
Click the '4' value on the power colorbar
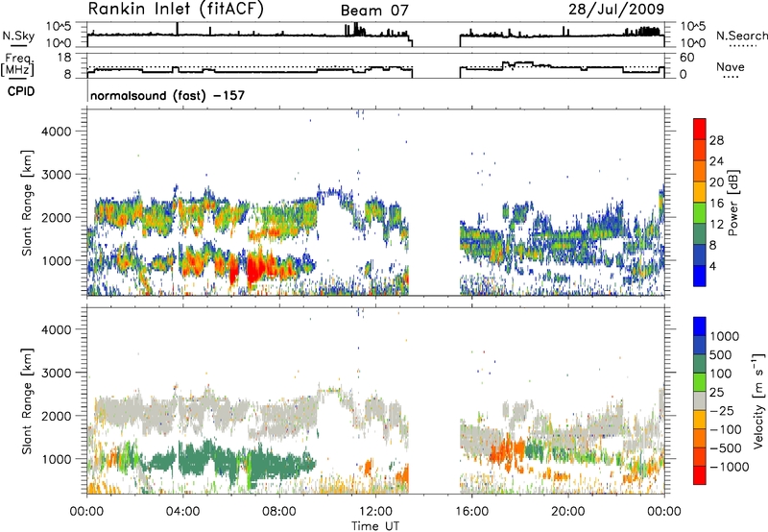[x=713, y=267]
